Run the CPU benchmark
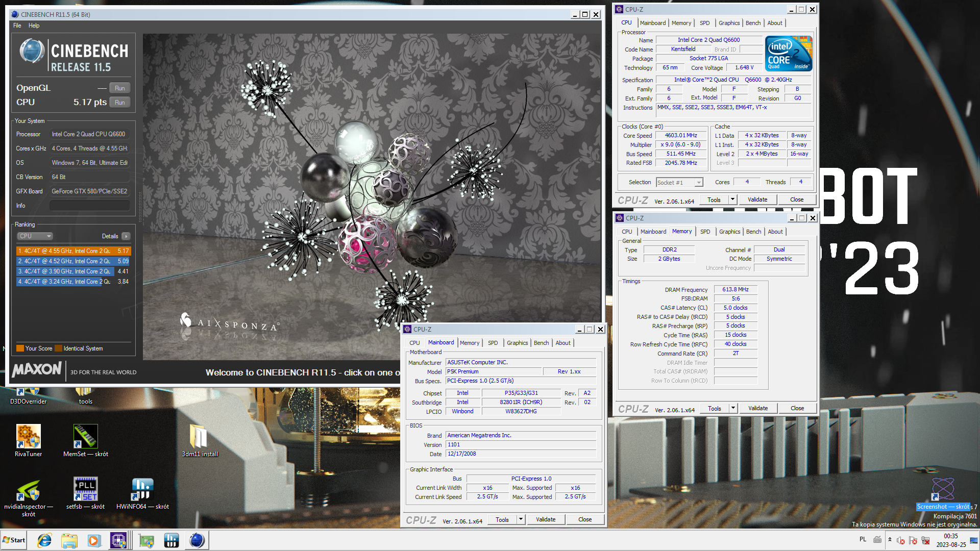Image resolution: width=980 pixels, height=551 pixels. 119,103
